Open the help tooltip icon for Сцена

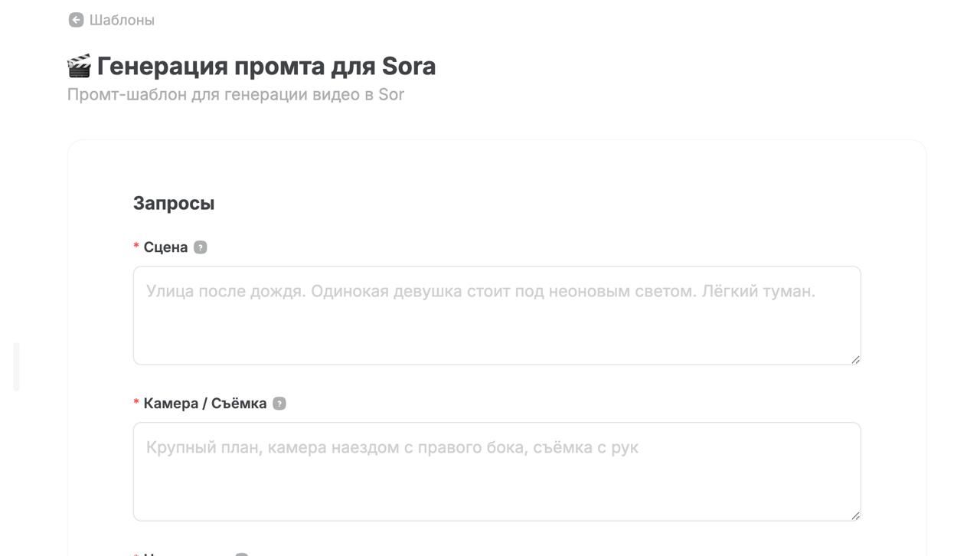coord(200,247)
